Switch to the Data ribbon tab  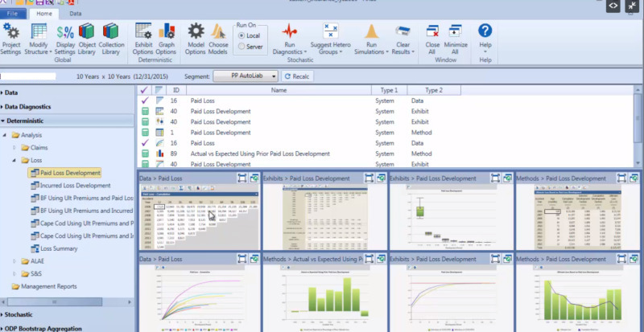(75, 14)
